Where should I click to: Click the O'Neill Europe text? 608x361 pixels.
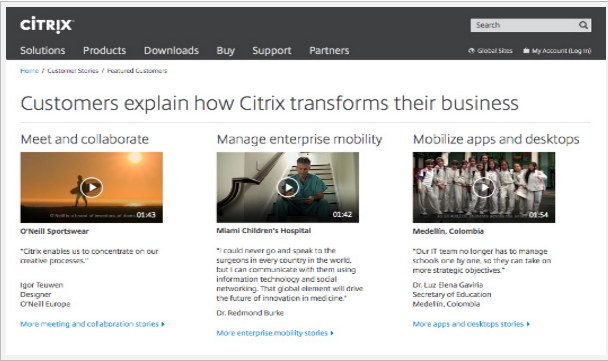click(x=45, y=304)
